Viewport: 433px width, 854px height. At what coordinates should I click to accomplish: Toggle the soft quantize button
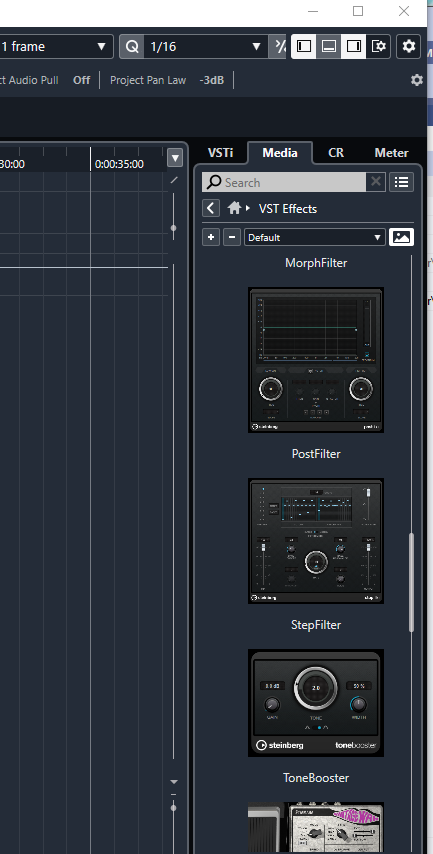pyautogui.click(x=278, y=46)
